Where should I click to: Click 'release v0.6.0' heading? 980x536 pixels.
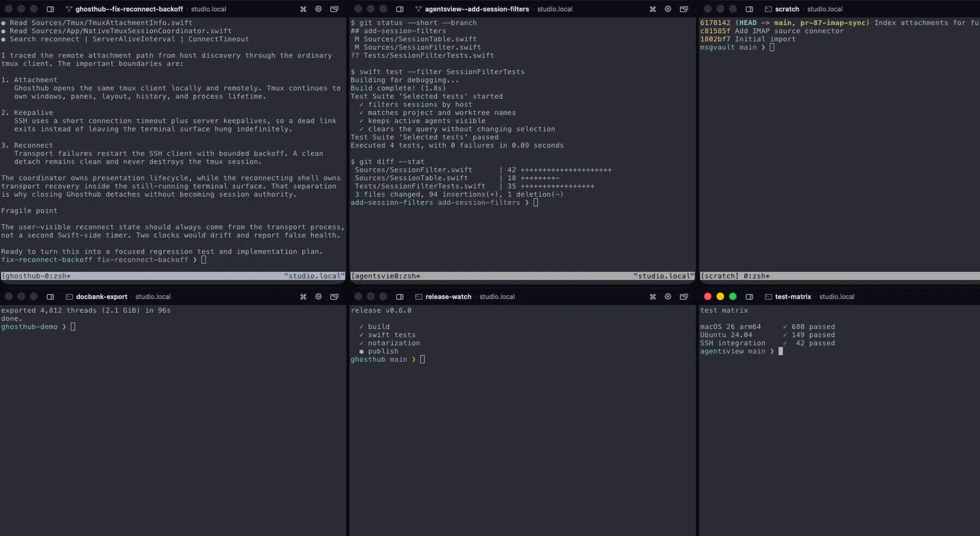381,310
